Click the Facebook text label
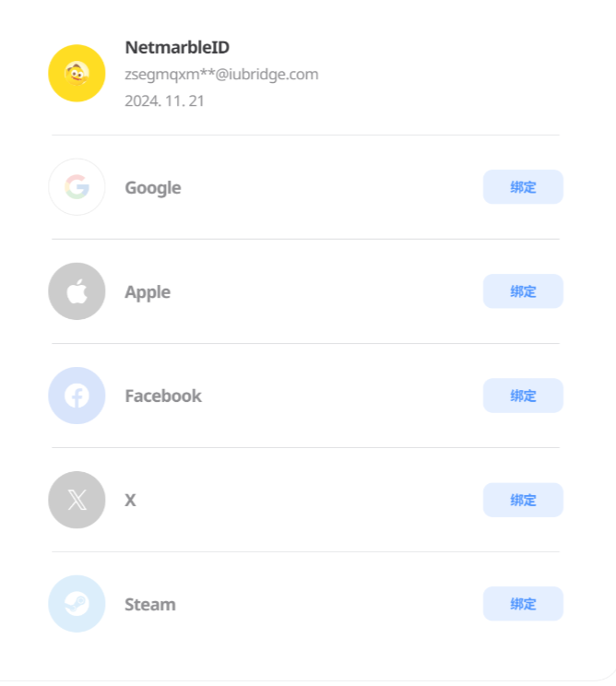The height and width of the screenshot is (686, 616). pyautogui.click(x=163, y=396)
